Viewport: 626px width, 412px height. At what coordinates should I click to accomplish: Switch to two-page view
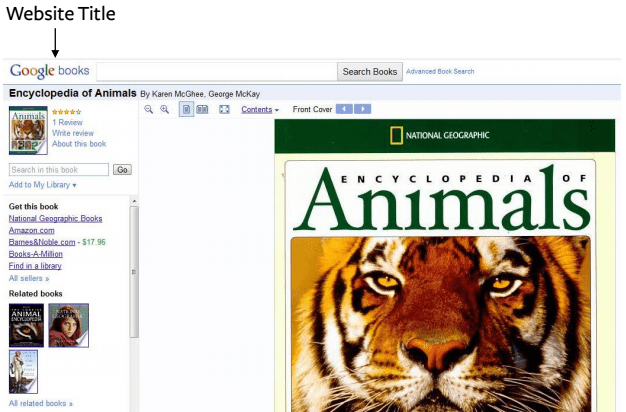click(202, 109)
